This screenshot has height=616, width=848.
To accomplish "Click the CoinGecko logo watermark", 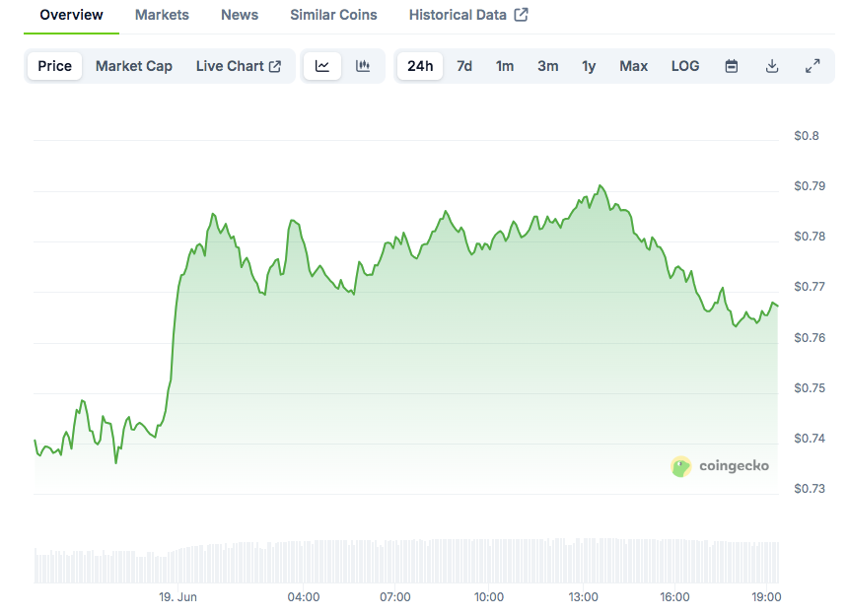I will point(719,466).
